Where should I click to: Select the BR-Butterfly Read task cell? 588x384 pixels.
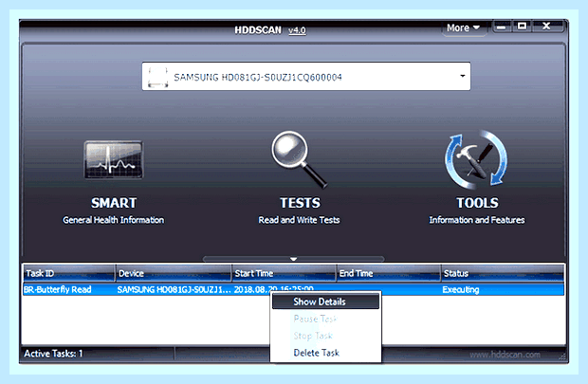57,289
